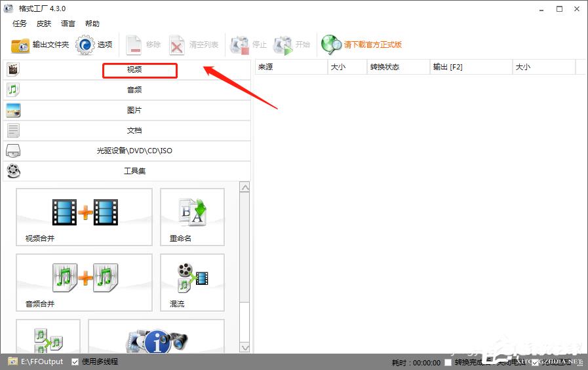Image resolution: width=588 pixels, height=370 pixels.
Task: Toggle the shutdown after conversion checkbox
Action: (448, 362)
